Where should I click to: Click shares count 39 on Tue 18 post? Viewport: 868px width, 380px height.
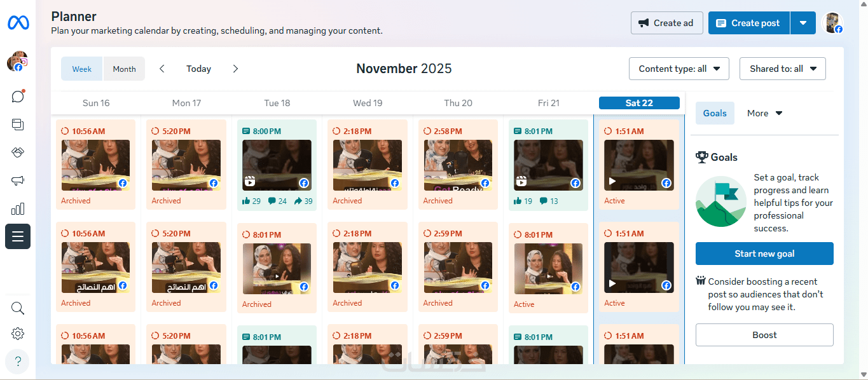pyautogui.click(x=303, y=201)
